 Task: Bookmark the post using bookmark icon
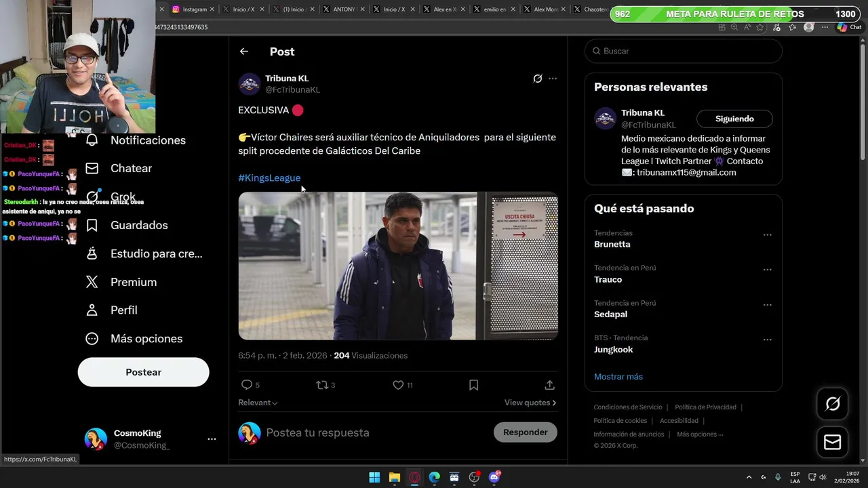coord(473,385)
